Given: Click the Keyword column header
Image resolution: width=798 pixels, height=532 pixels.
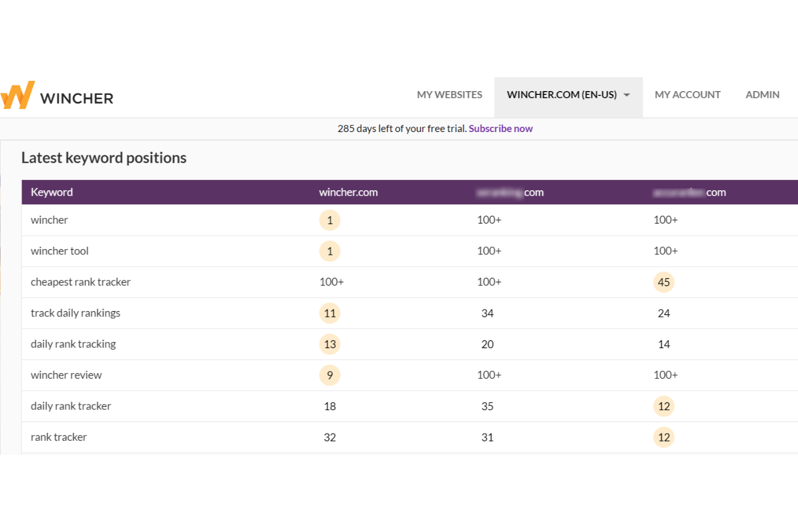Looking at the screenshot, I should coord(52,192).
